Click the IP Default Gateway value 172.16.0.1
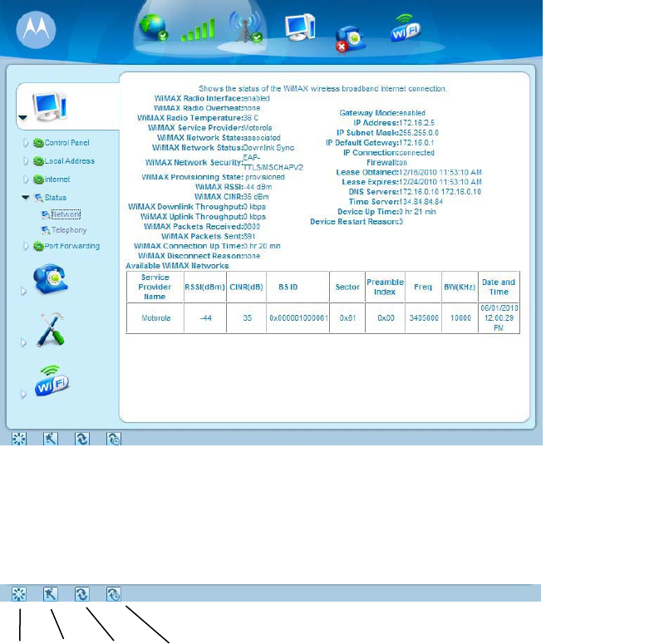The image size is (659, 644). [x=416, y=143]
